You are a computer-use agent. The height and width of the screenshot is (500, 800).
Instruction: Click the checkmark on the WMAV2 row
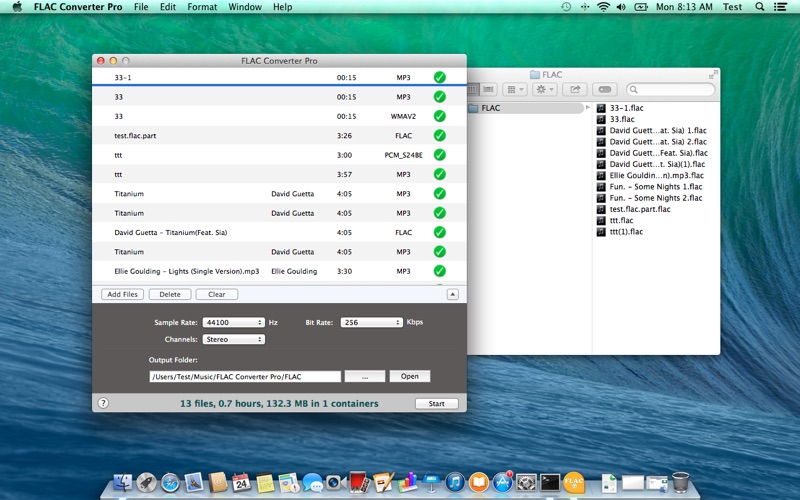tap(439, 116)
